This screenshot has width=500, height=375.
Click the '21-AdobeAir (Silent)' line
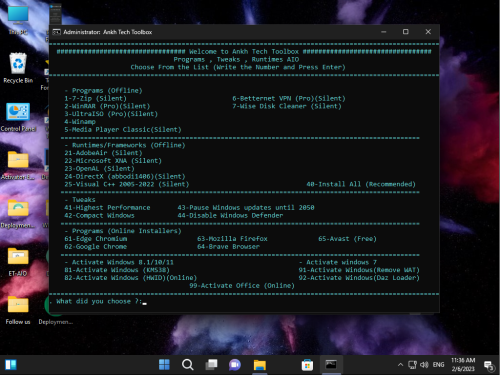point(103,153)
